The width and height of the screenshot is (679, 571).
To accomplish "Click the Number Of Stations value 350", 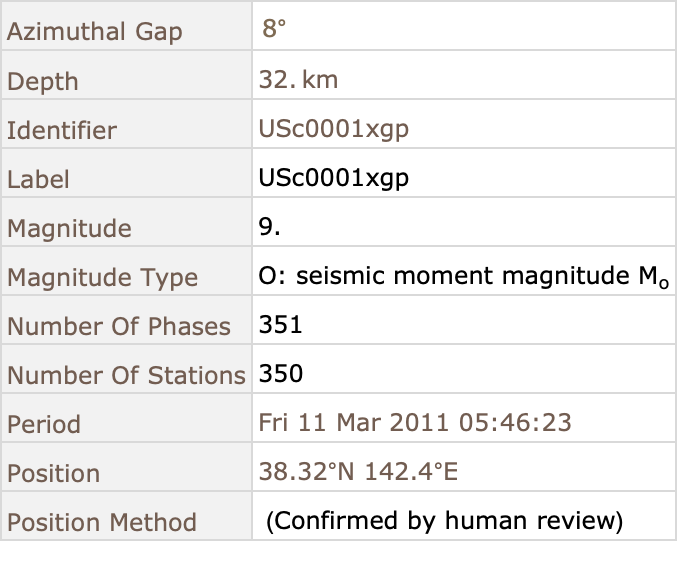I will [x=281, y=374].
